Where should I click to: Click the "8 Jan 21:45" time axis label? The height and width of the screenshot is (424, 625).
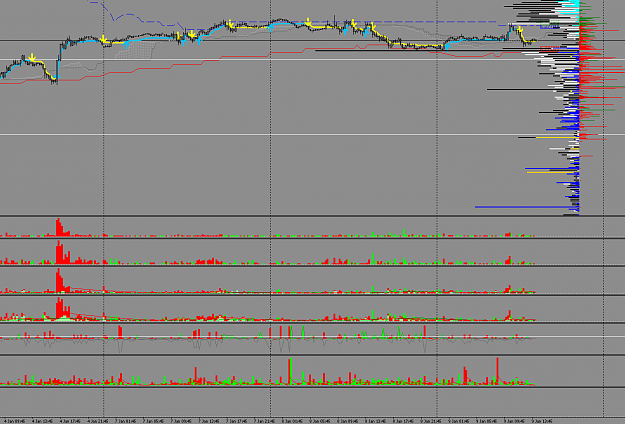click(x=431, y=421)
